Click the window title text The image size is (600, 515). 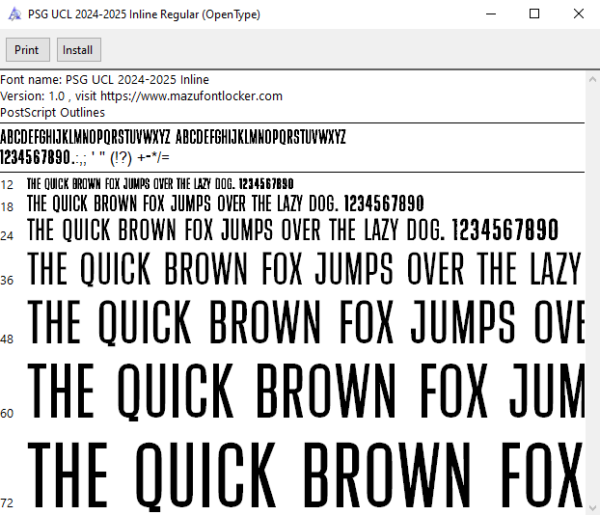(144, 15)
